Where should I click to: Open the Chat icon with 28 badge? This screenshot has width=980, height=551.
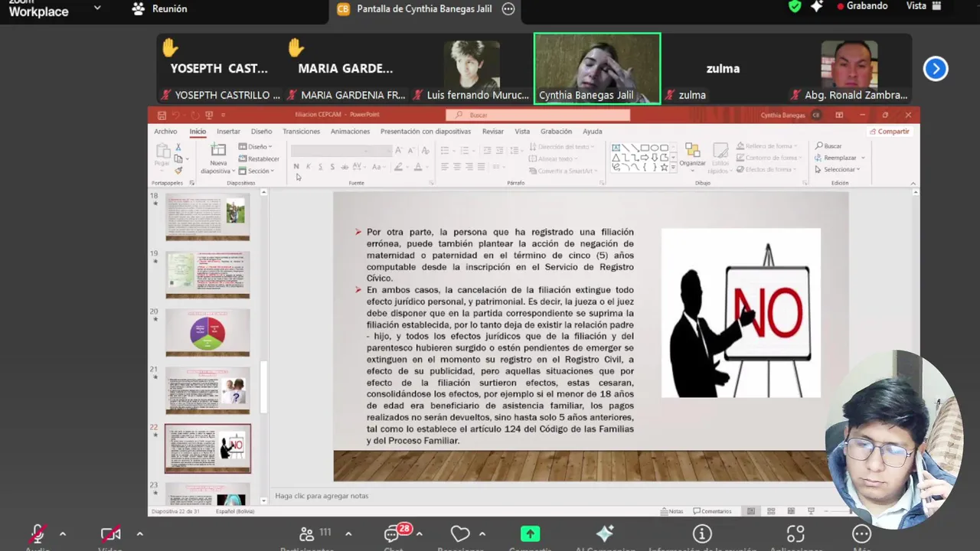pyautogui.click(x=394, y=533)
